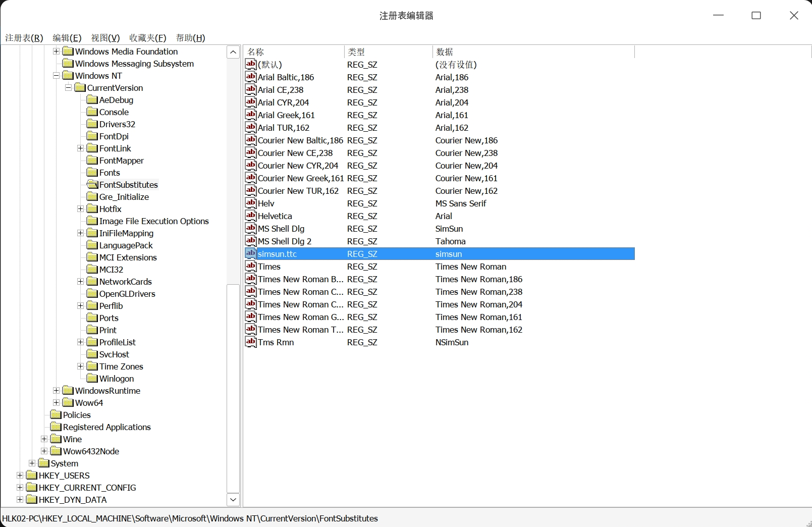Click the string icon of Helv value
Screen dimensions: 812x527
(x=251, y=203)
